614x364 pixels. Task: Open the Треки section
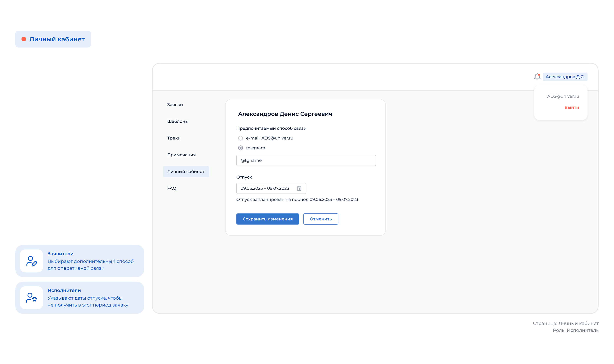[174, 138]
